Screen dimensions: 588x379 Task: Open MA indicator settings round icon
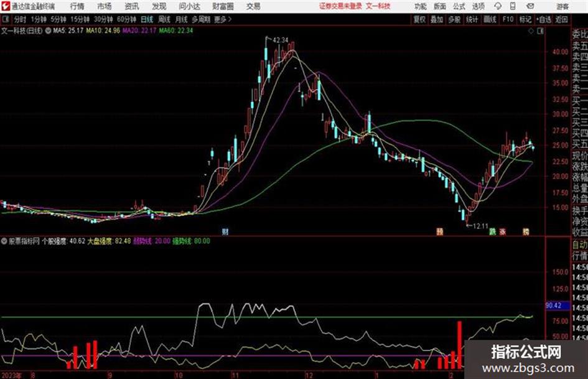pos(48,30)
